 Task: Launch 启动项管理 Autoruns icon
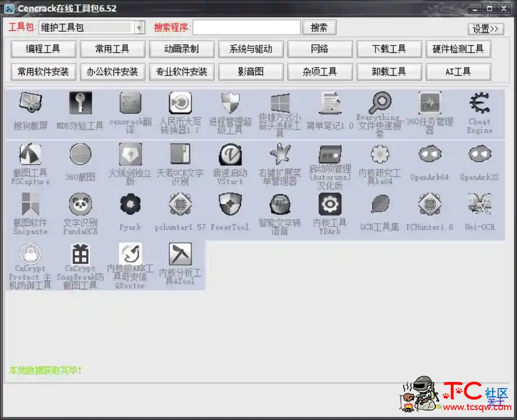coord(330,154)
